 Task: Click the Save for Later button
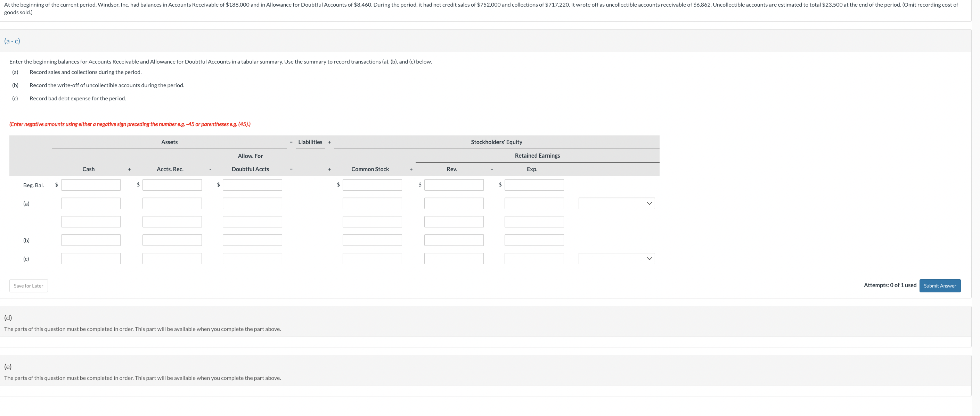(28, 285)
